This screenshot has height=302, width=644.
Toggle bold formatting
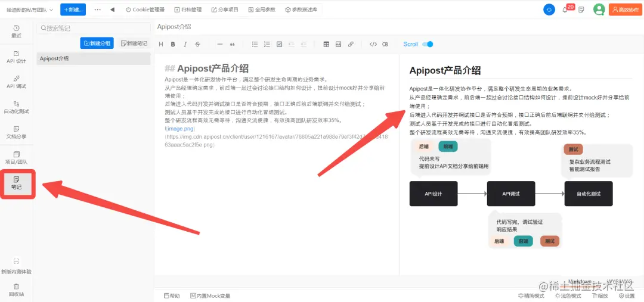tap(173, 44)
